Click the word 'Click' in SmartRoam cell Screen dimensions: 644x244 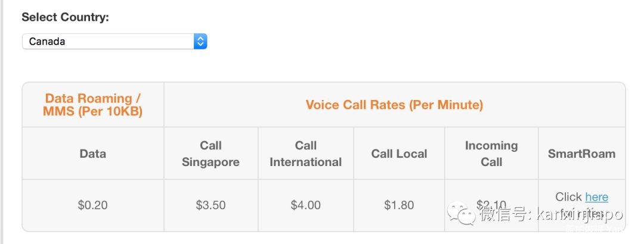[568, 197]
